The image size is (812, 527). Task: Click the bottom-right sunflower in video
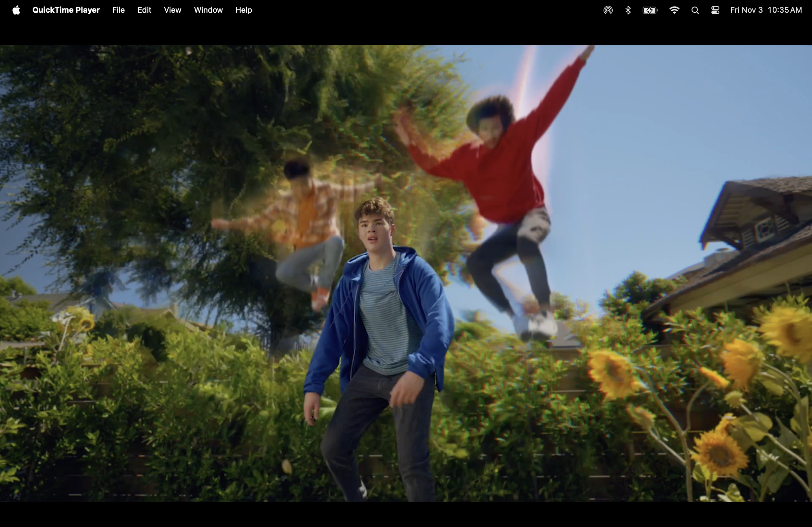(x=720, y=453)
